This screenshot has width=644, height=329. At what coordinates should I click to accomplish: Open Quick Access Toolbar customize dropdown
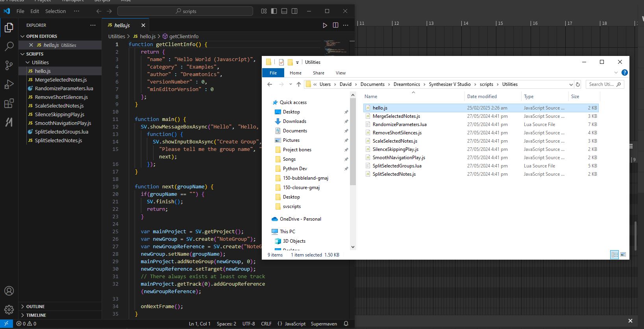pos(297,62)
